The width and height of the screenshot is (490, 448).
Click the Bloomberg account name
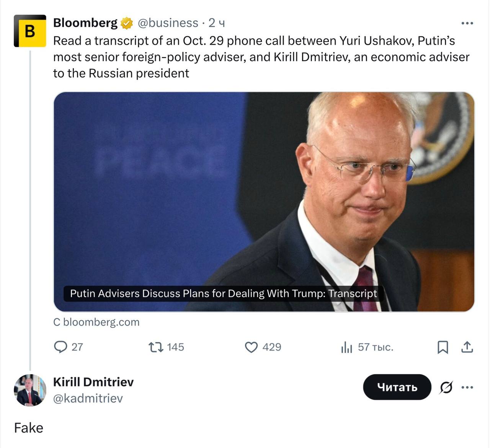pos(85,23)
